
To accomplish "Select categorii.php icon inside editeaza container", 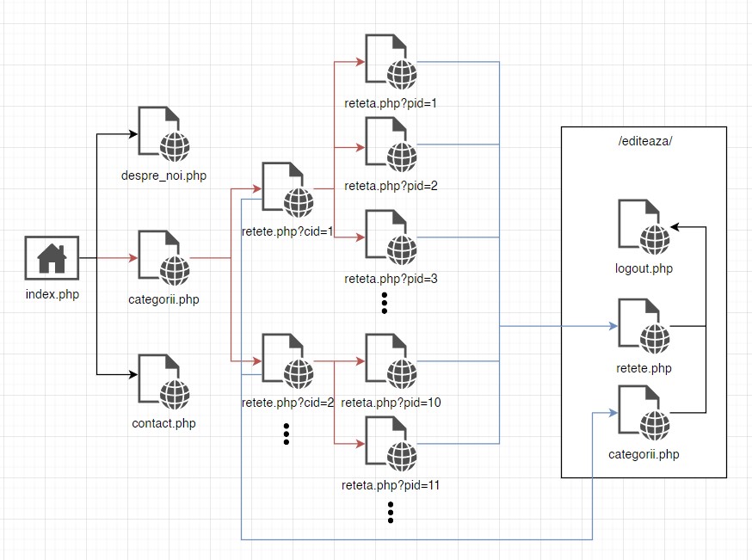I will [x=644, y=413].
